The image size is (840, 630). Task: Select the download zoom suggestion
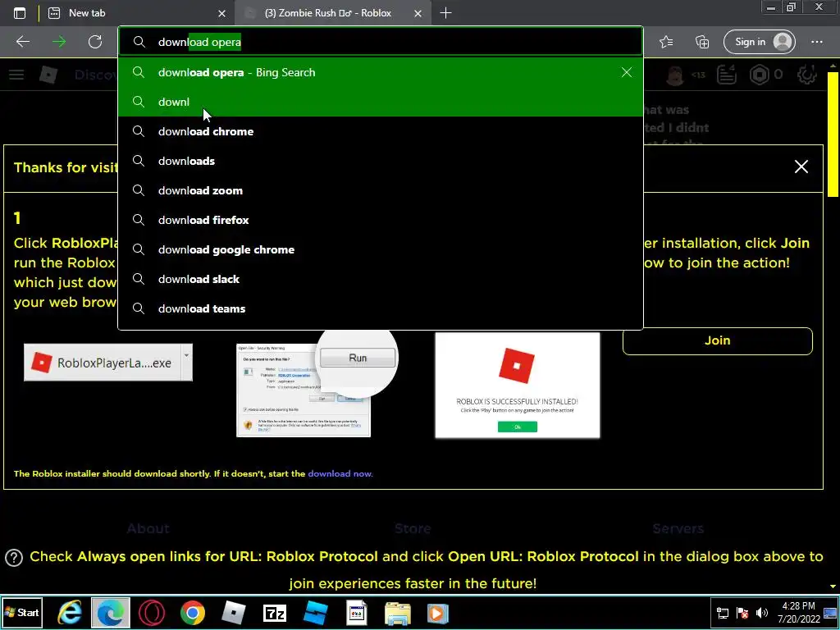click(x=381, y=190)
